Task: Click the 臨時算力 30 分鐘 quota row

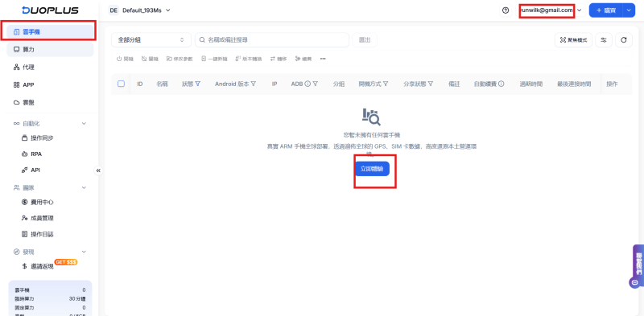Action: pos(50,299)
